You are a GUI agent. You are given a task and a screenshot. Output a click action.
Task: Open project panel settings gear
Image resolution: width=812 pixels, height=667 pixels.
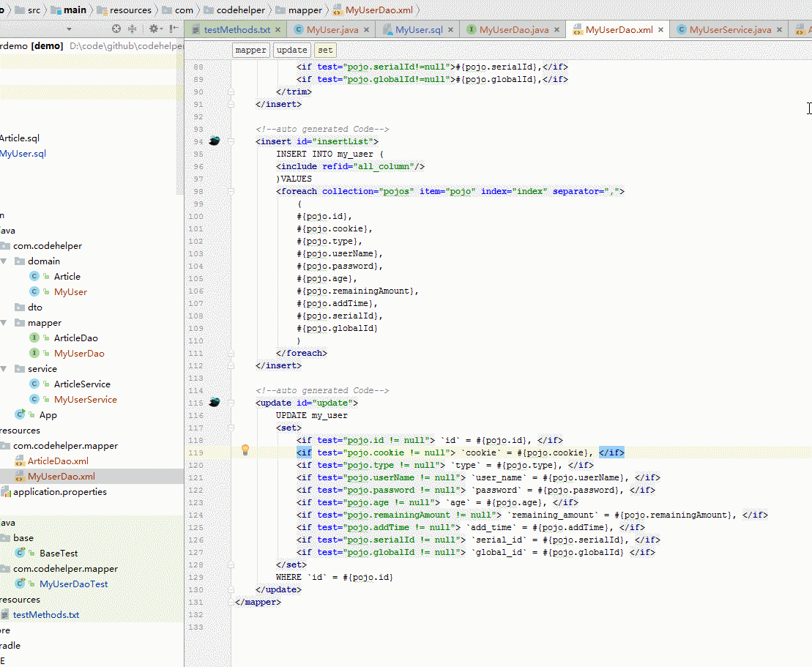(x=154, y=29)
